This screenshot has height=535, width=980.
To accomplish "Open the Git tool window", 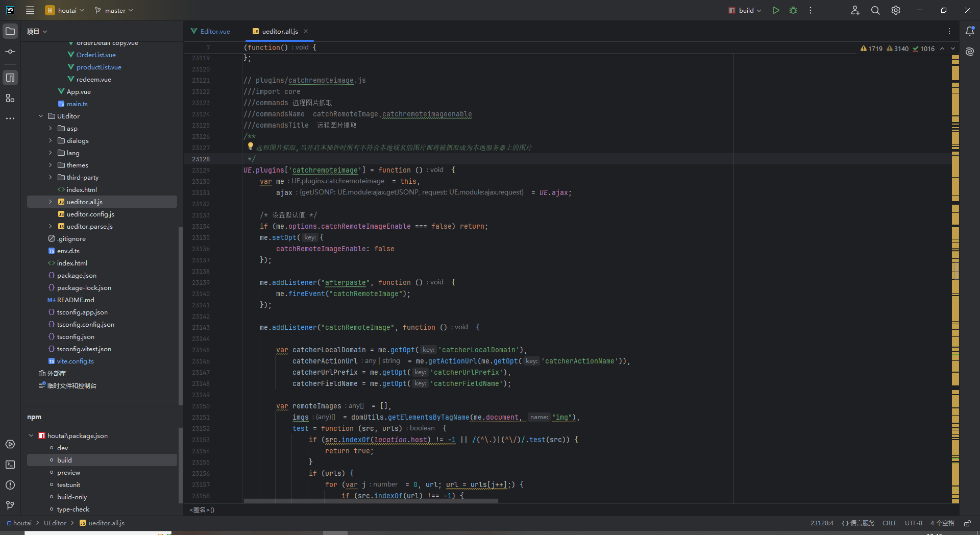I will click(10, 505).
